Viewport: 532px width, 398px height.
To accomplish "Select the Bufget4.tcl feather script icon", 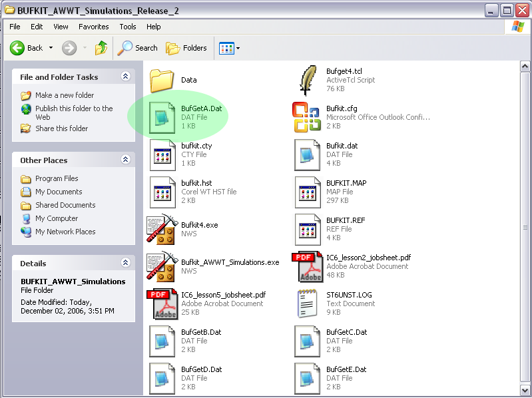I will click(x=307, y=80).
